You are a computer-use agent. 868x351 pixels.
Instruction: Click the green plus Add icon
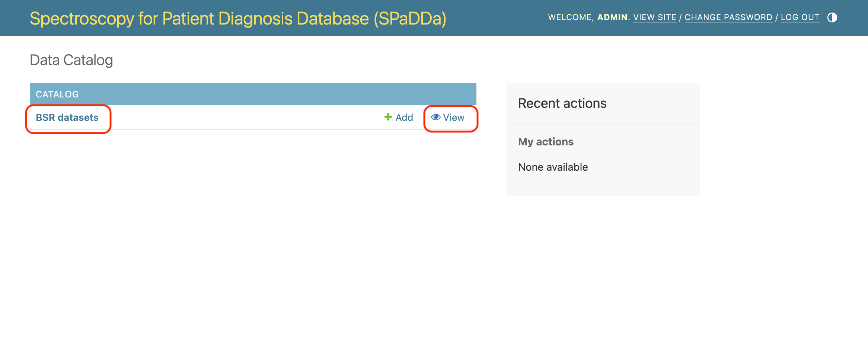pos(388,117)
